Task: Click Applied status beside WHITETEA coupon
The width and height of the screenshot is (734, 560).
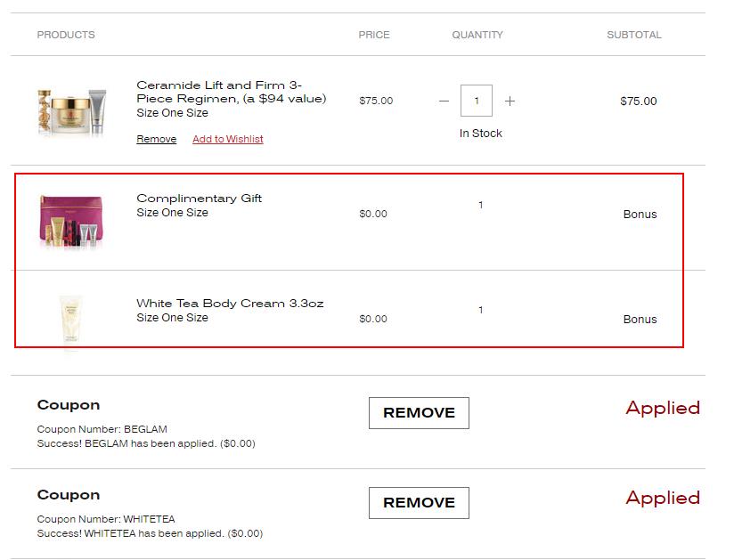Action: click(x=662, y=498)
